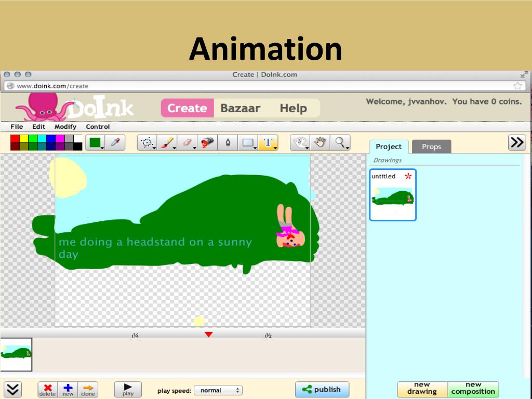Select the magnifying glass zoom tool
The height and width of the screenshot is (399, 532).
click(340, 142)
